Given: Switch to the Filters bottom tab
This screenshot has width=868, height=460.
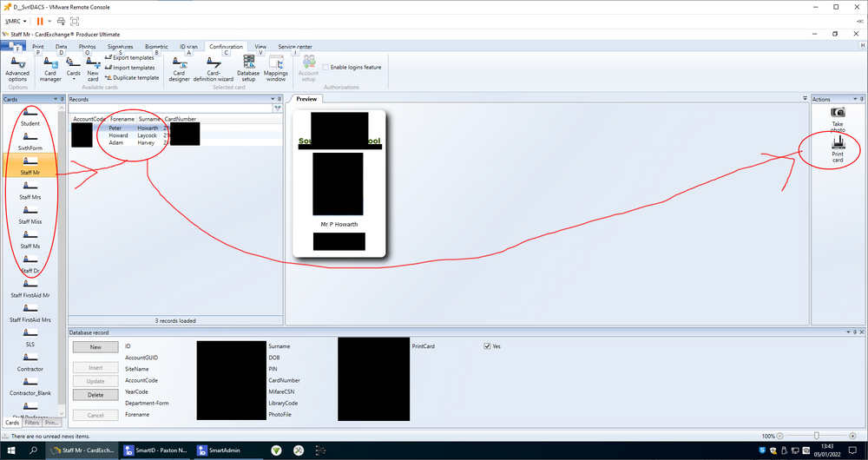Looking at the screenshot, I should tap(32, 423).
